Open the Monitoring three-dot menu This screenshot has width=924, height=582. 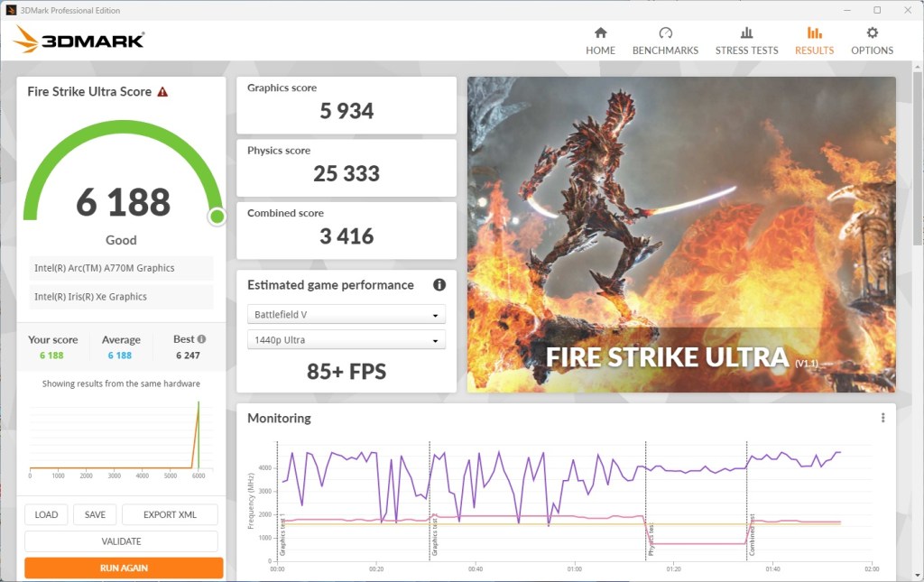click(882, 418)
